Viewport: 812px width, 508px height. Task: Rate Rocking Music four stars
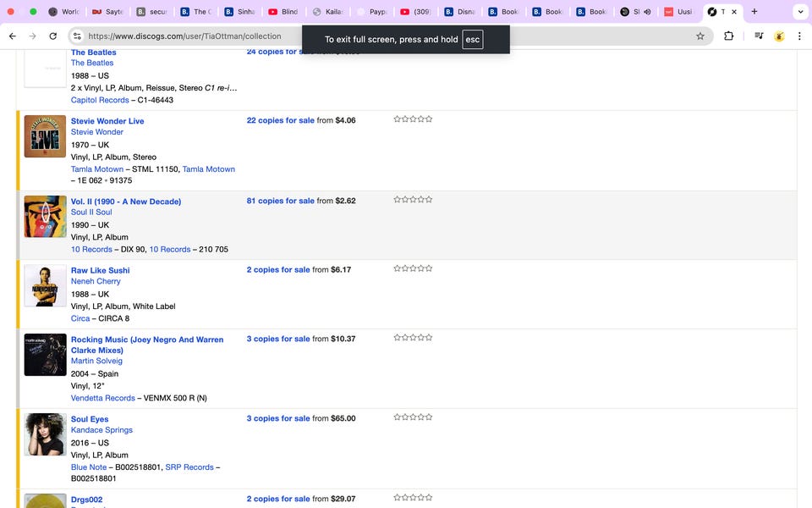tap(421, 338)
